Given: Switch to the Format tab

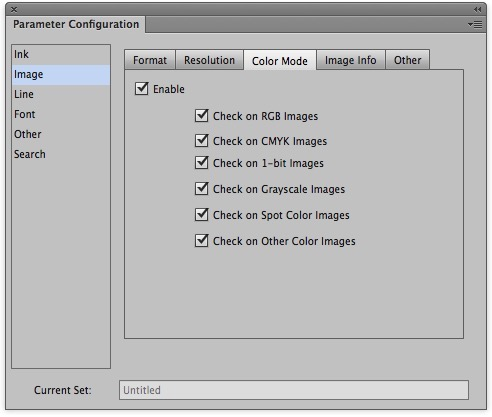Looking at the screenshot, I should point(150,60).
